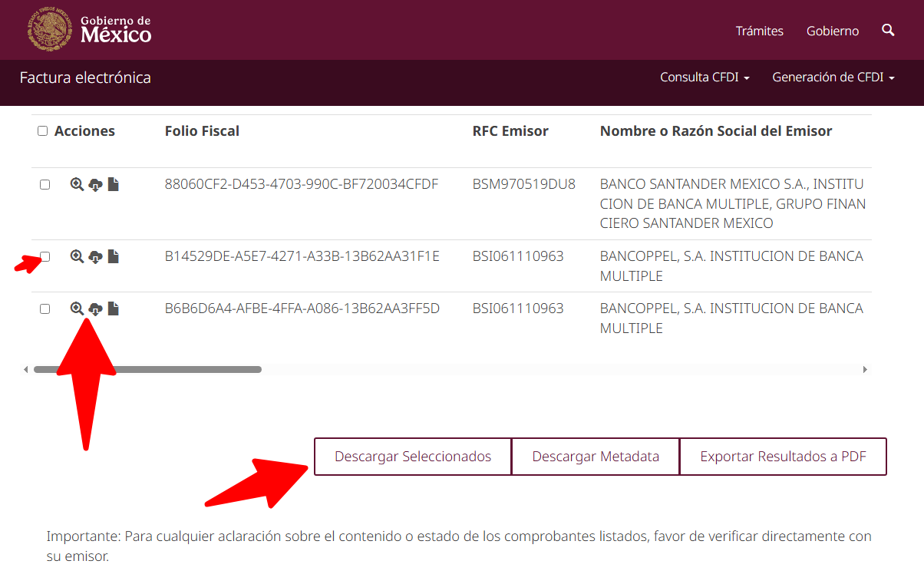Expand the Consulta CFDI dropdown
This screenshot has width=924, height=574.
705,78
